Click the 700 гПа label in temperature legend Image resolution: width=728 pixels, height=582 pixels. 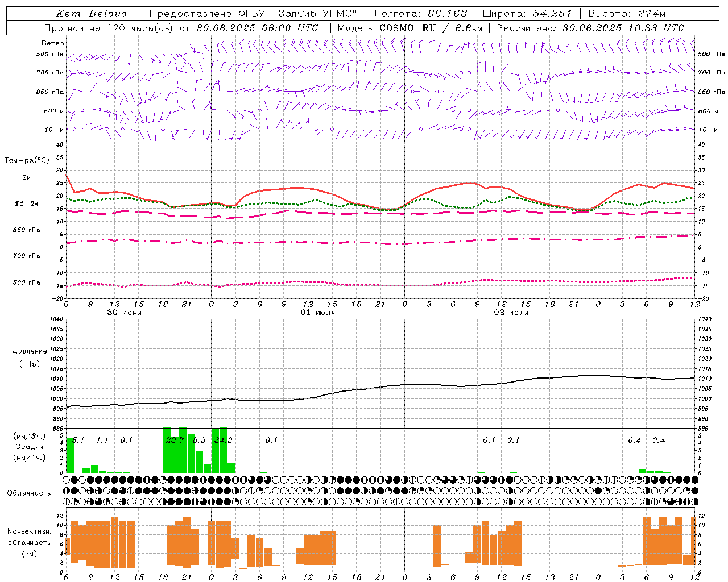(27, 256)
